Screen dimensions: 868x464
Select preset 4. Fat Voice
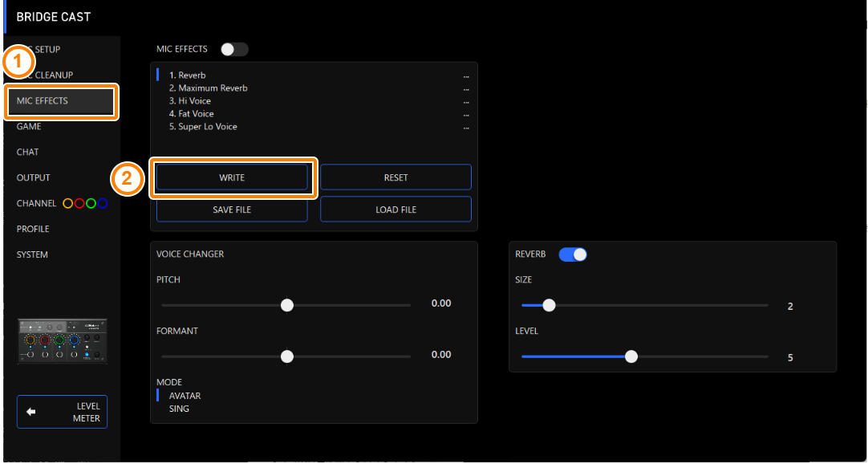192,113
